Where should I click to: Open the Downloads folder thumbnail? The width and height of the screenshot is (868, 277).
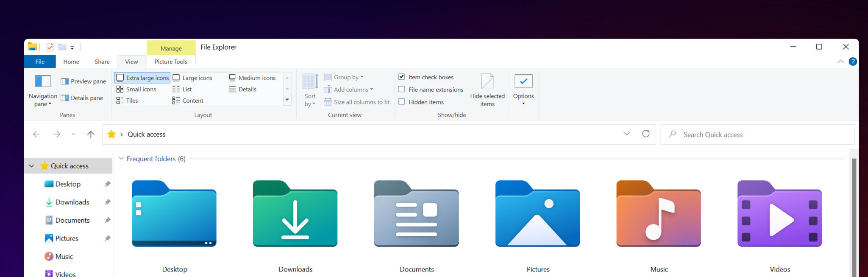coord(295,214)
